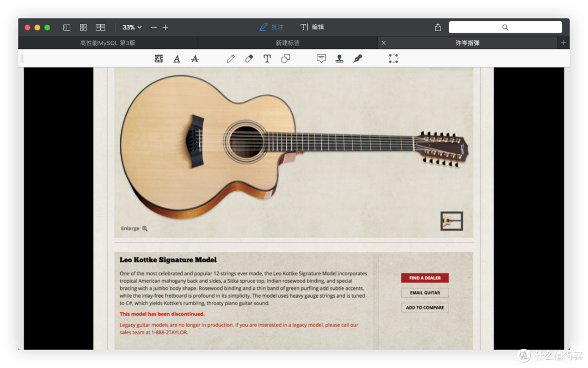Click the guitar thumbnail image

[x=451, y=221]
